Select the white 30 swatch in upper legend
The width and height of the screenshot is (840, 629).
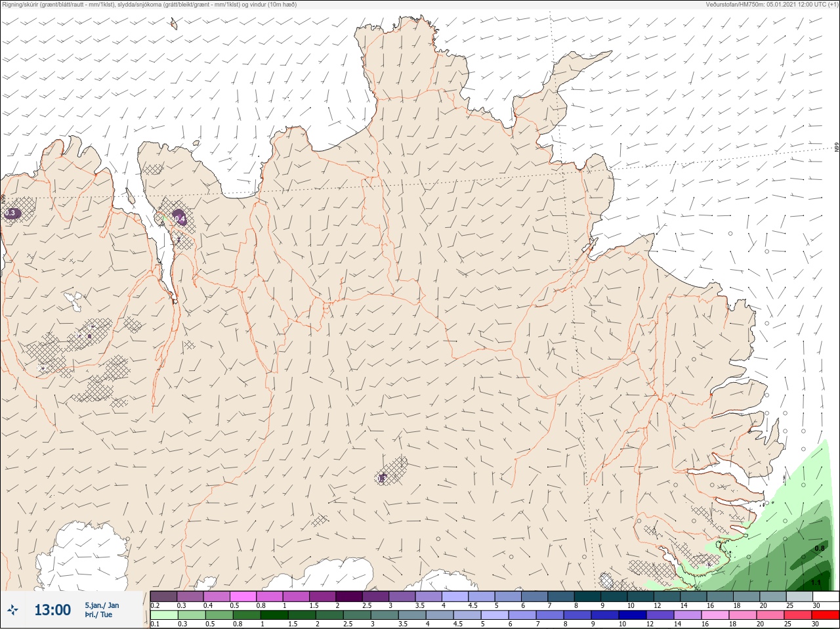pyautogui.click(x=826, y=596)
